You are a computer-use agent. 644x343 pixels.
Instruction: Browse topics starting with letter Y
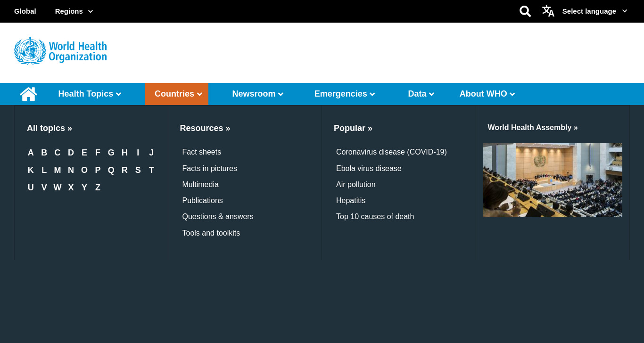click(x=84, y=188)
